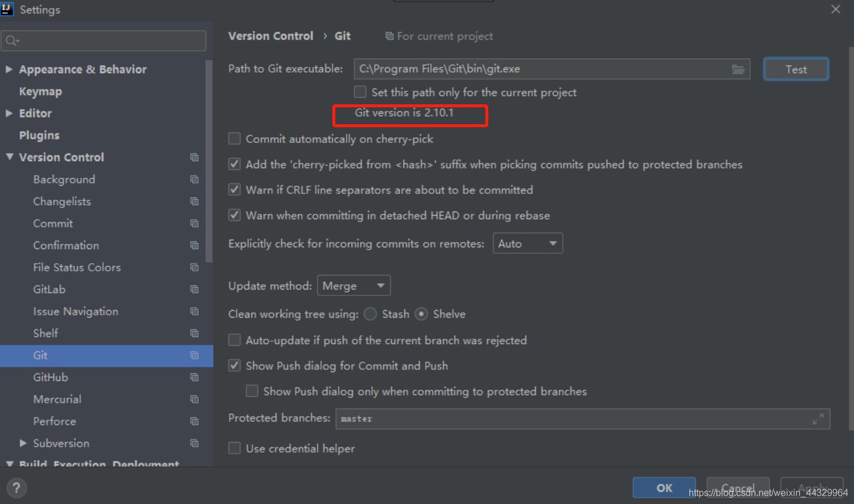854x504 pixels.
Task: Click the Test button
Action: 795,69
